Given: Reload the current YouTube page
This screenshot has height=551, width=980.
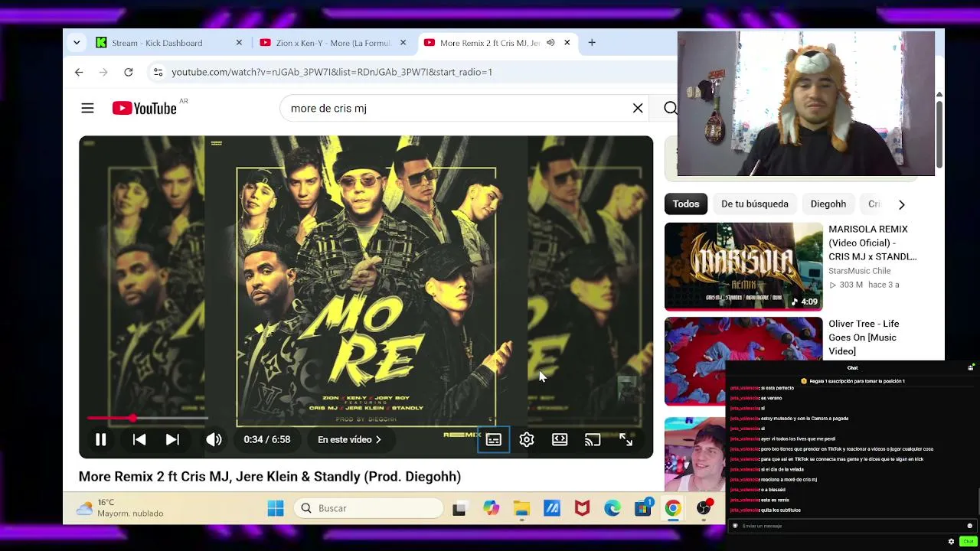Looking at the screenshot, I should pyautogui.click(x=129, y=72).
